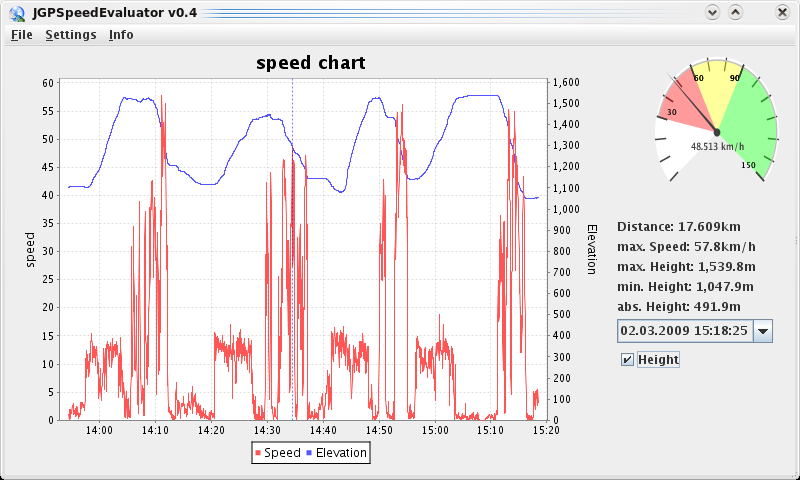Screen dimensions: 800x480
Task: Click the JGPSpeedEvaluator app icon in title bar
Action: coord(16,12)
